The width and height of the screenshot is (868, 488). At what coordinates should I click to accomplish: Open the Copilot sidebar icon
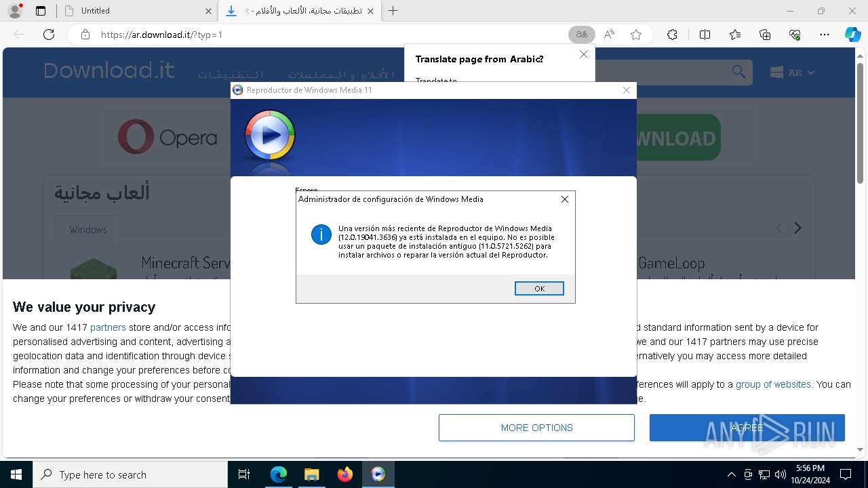[852, 35]
